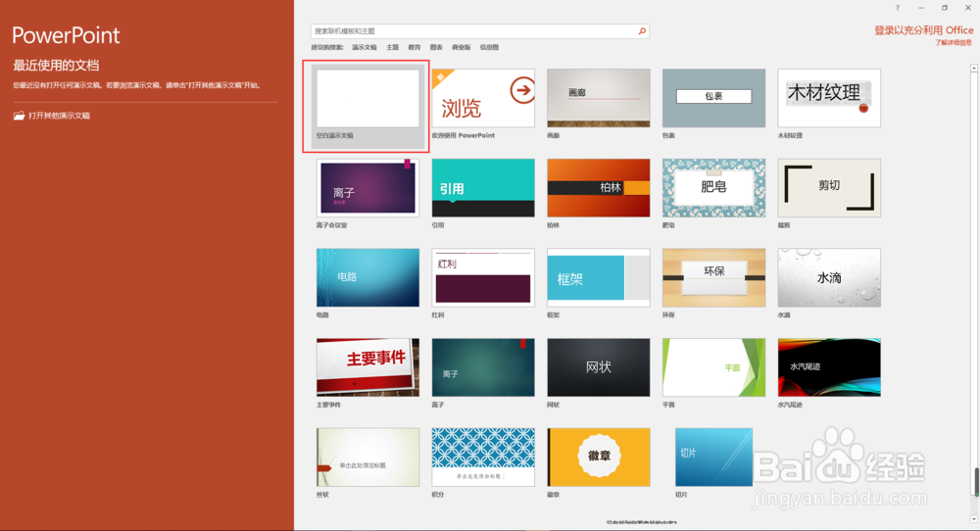The width and height of the screenshot is (980, 531).
Task: Choose the blue 切片 template
Action: click(713, 458)
